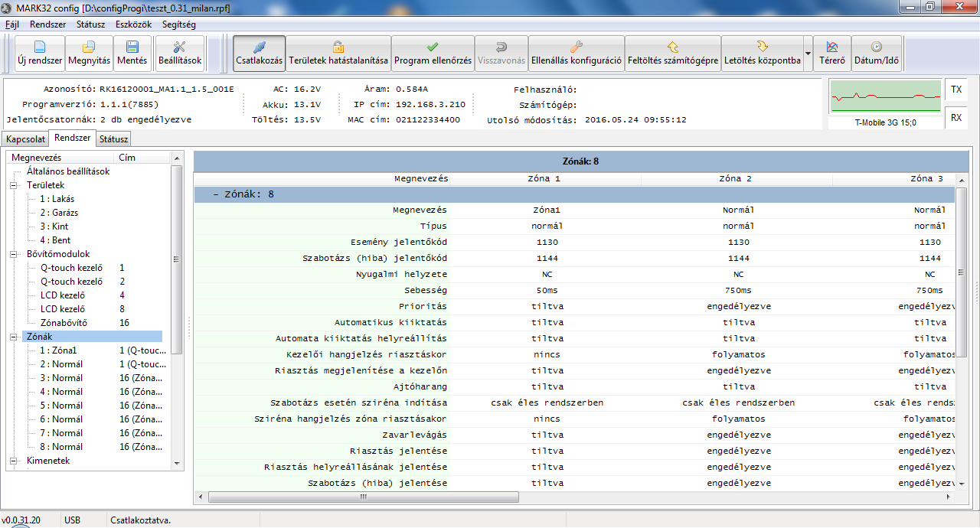Switch to the Kapcsolat tab
Image resolution: width=980 pixels, height=528 pixels.
tap(25, 139)
